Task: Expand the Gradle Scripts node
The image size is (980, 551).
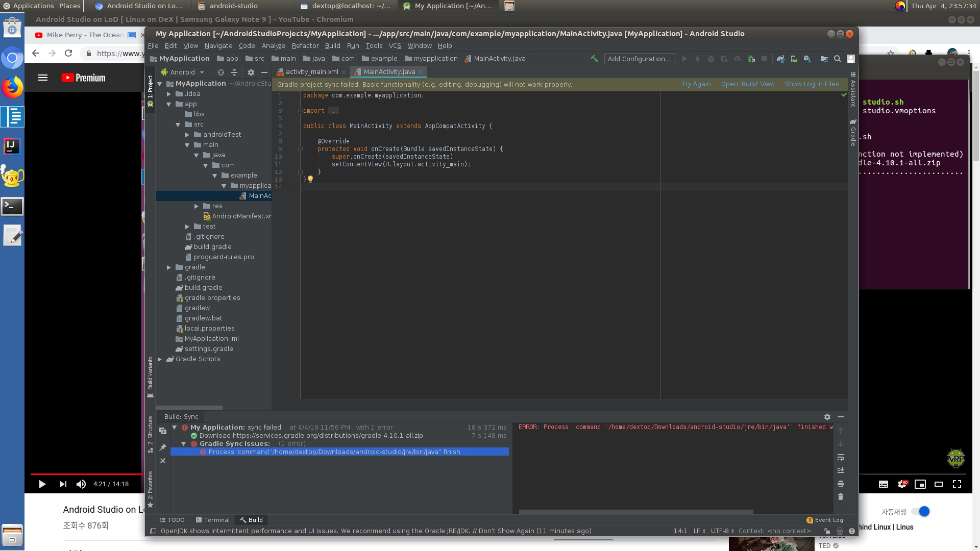Action: [160, 359]
